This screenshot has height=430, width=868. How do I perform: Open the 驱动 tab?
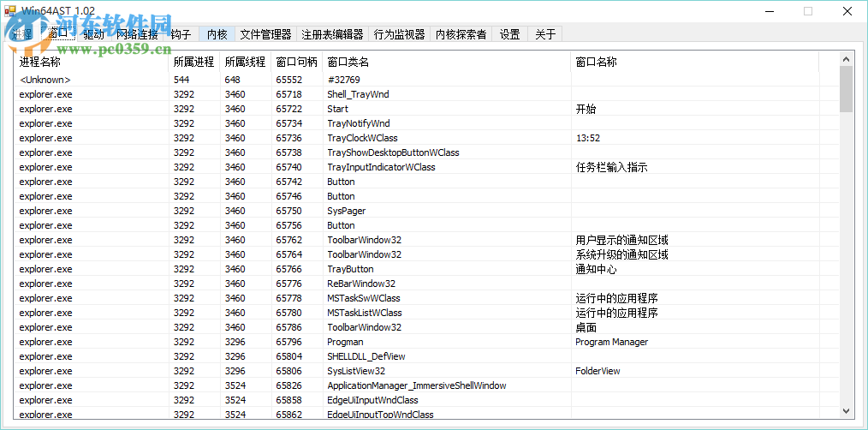click(93, 34)
